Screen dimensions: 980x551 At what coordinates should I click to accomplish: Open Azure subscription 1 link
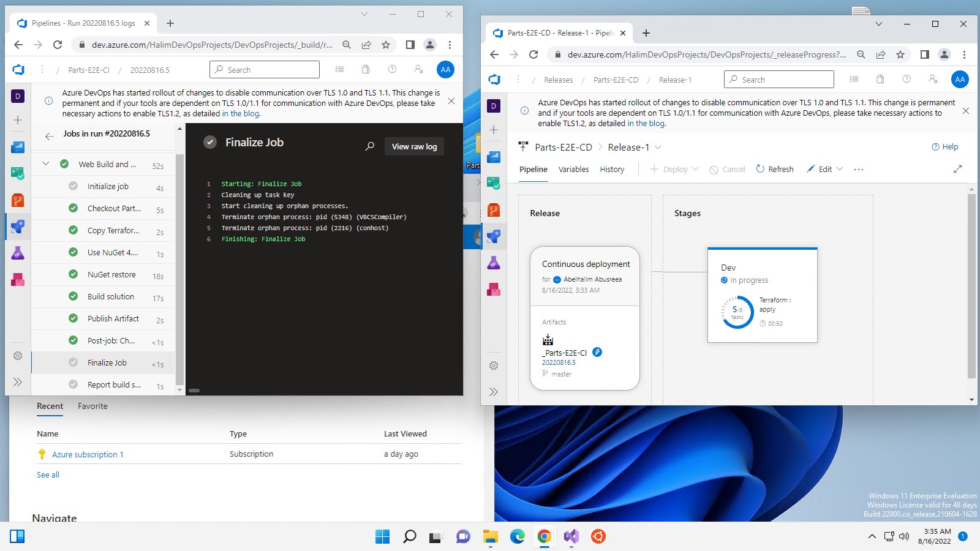tap(88, 454)
